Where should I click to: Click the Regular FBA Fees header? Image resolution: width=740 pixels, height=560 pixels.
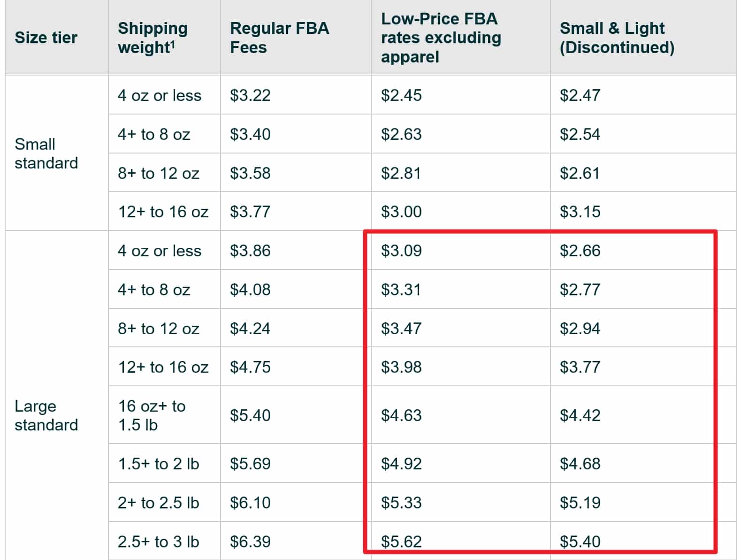(x=296, y=38)
